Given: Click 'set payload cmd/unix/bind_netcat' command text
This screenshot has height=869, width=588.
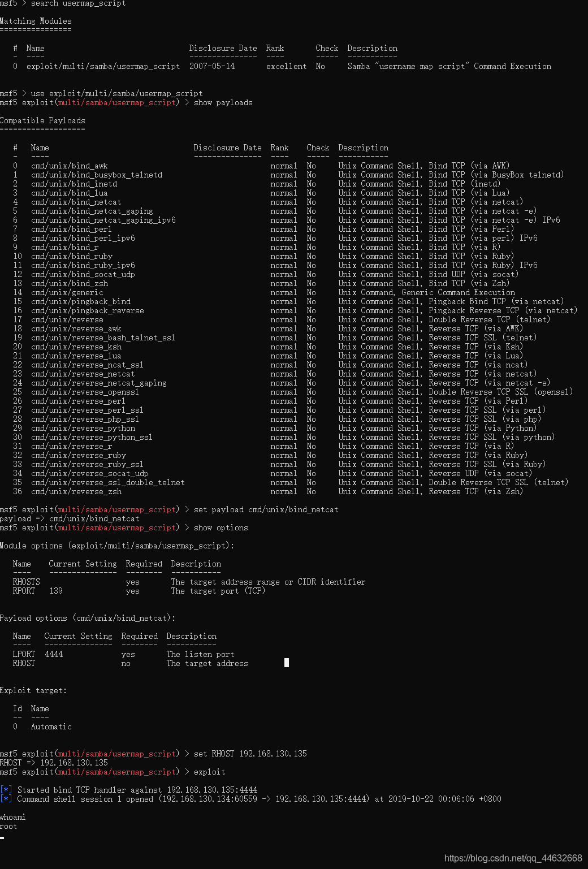Looking at the screenshot, I should click(266, 509).
